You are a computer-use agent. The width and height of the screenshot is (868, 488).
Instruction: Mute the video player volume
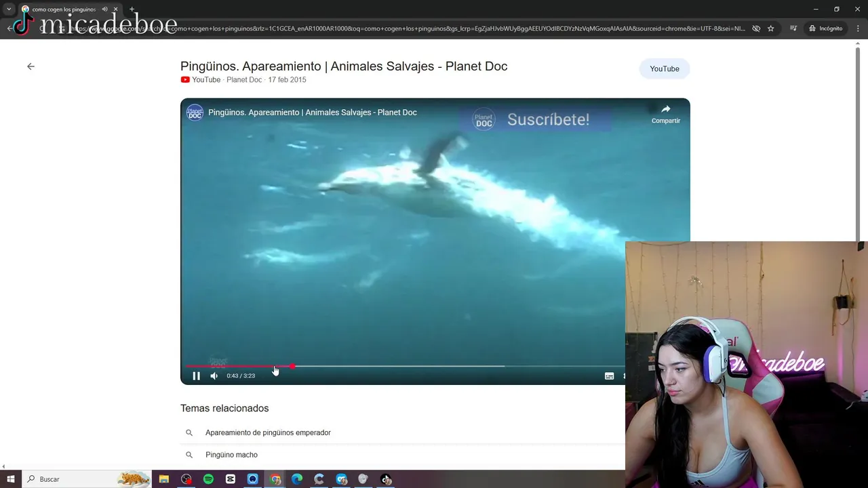coord(214,375)
